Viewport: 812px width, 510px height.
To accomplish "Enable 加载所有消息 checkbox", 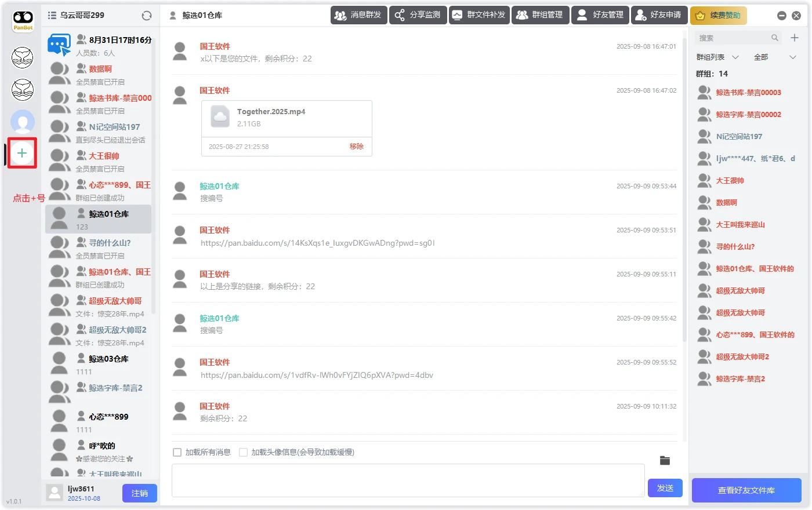I will [177, 452].
